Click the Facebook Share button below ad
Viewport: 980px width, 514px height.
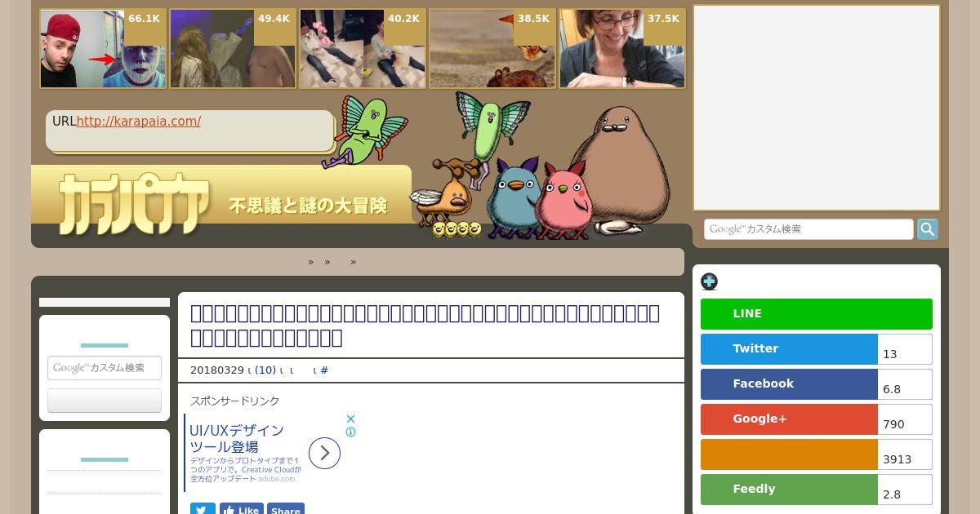285,510
